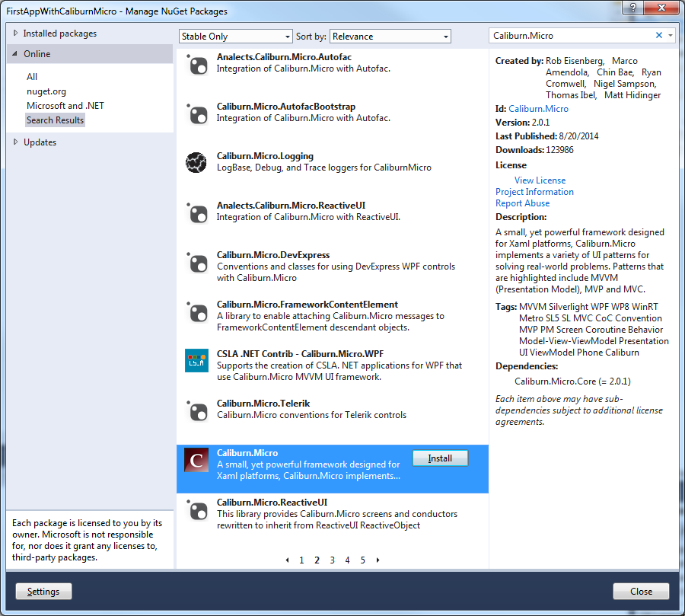The height and width of the screenshot is (616, 685).
Task: Select Analects.Caliburn.Micro.Autofac package title
Action: (x=284, y=57)
